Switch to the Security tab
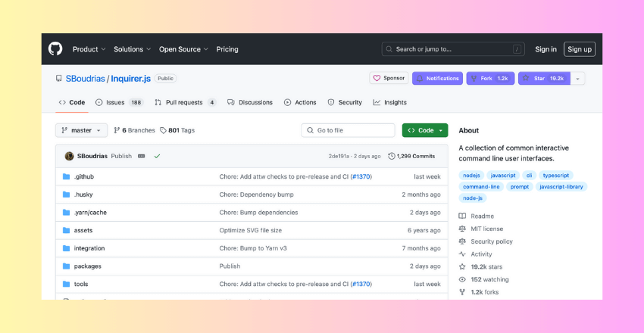644x333 pixels. tap(345, 102)
